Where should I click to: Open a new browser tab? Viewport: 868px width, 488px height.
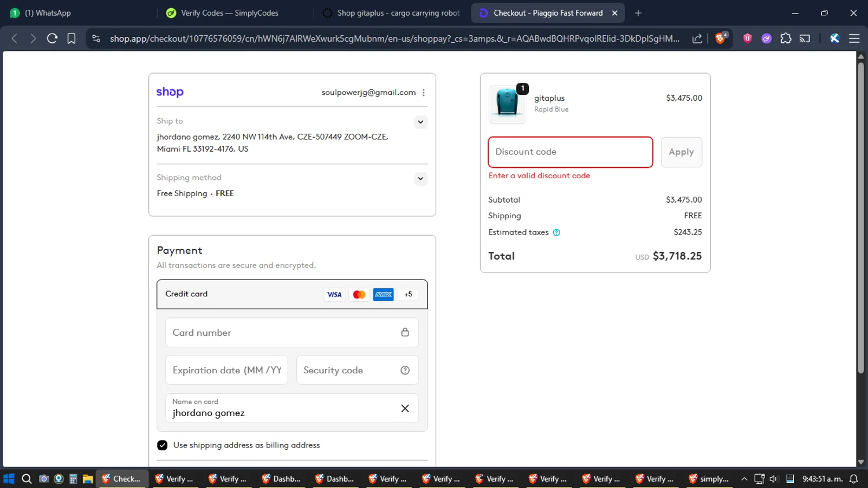coord(638,13)
